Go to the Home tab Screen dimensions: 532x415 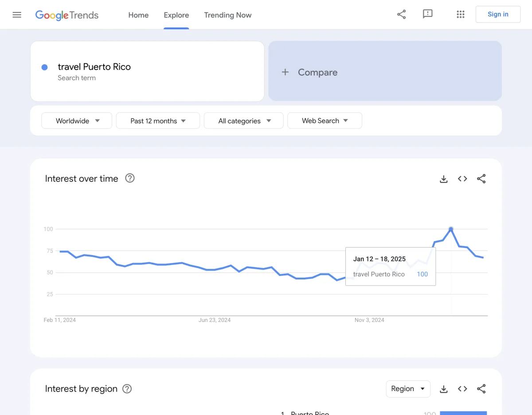(138, 15)
